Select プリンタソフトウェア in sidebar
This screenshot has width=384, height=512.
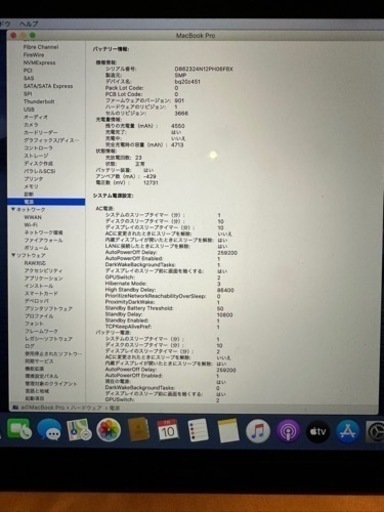[x=48, y=309]
